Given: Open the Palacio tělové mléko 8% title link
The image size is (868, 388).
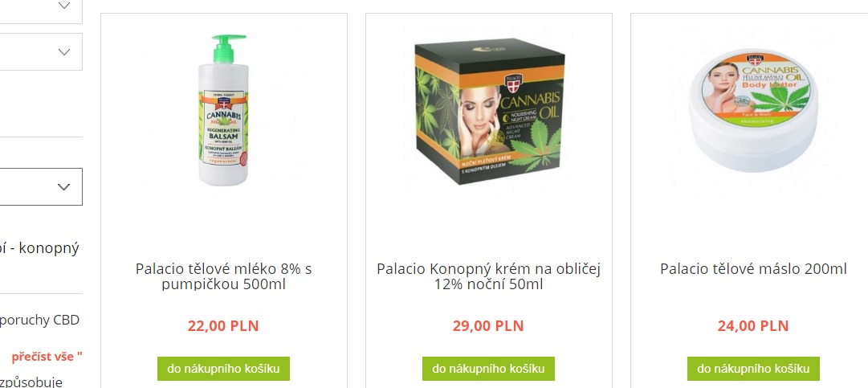Looking at the screenshot, I should tap(224, 277).
